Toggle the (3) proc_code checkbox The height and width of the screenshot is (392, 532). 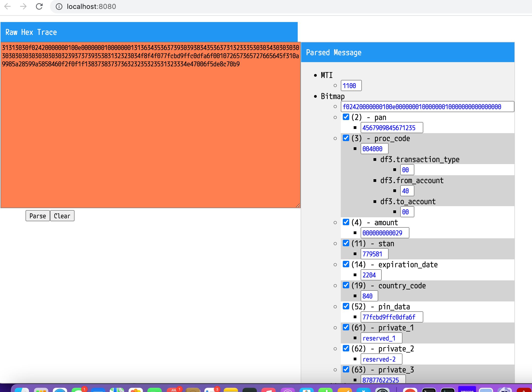pos(346,138)
